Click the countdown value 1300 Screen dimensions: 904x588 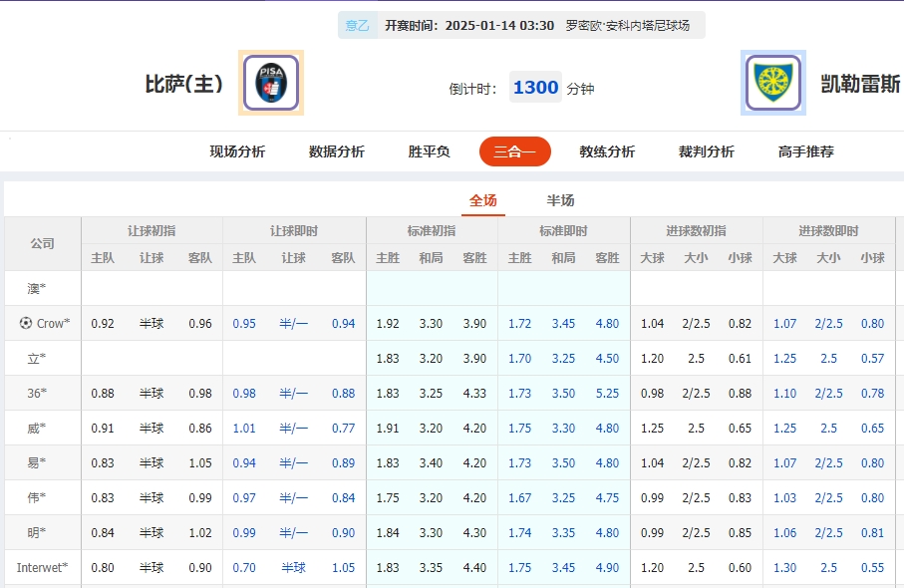pyautogui.click(x=535, y=87)
